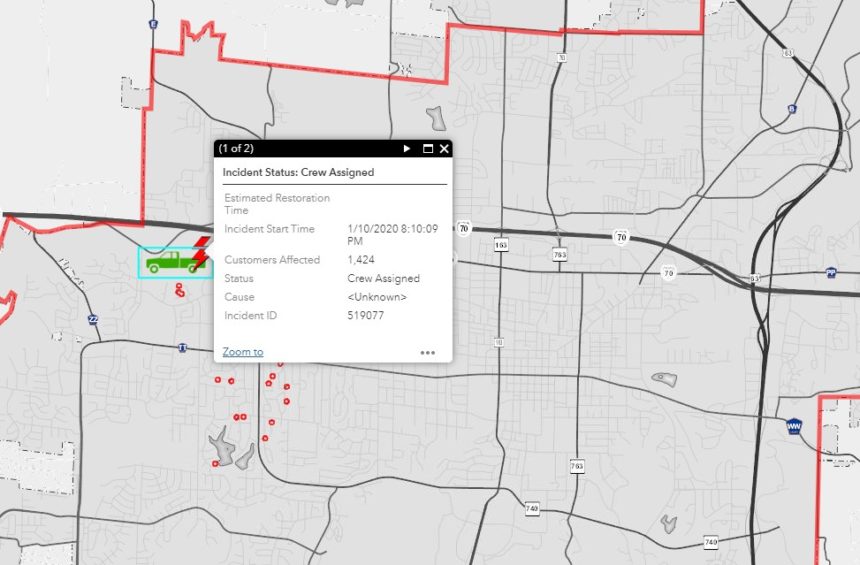Select the popup title bar '(1 of 2)'
This screenshot has width=860, height=565.
pos(236,148)
